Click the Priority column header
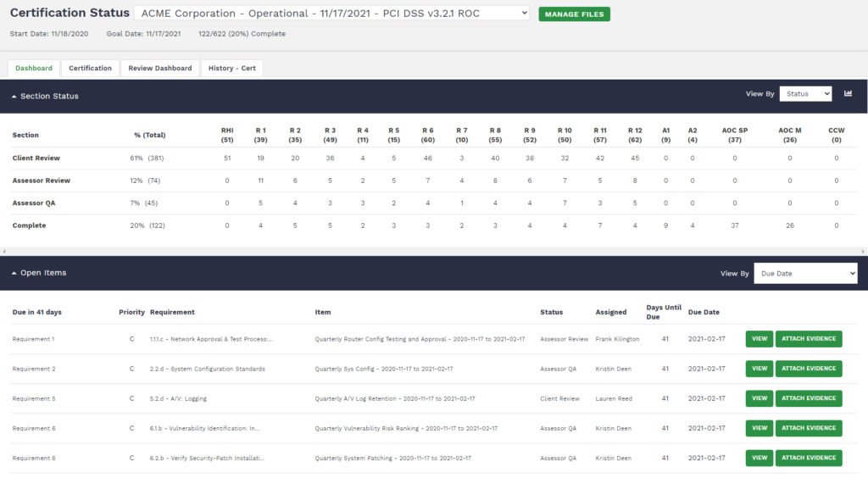Viewport: 868px width, 478px height. (x=131, y=312)
